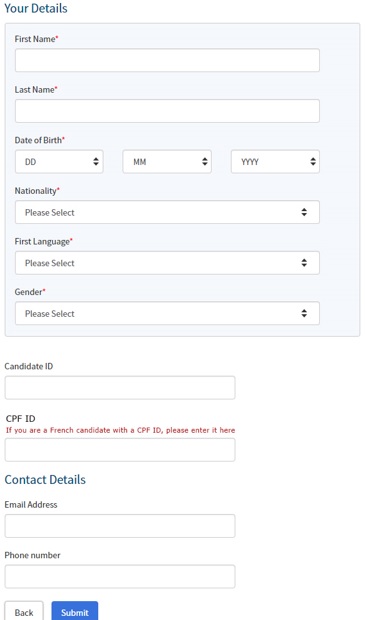
Task: Click the arrow icon on Gender select
Action: tap(304, 314)
